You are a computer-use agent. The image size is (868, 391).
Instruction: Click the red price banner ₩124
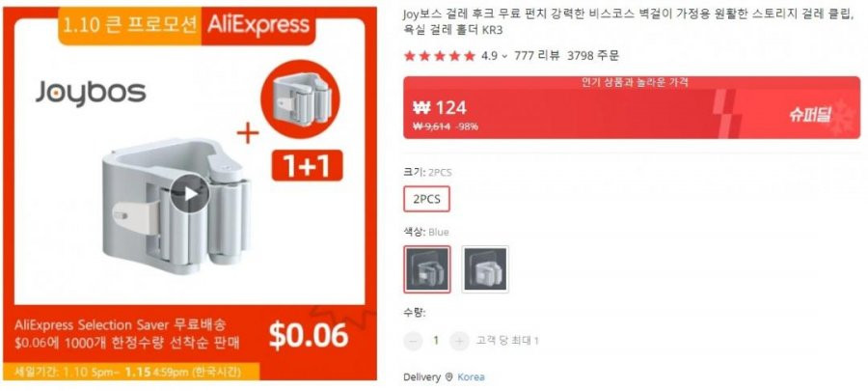coord(632,107)
